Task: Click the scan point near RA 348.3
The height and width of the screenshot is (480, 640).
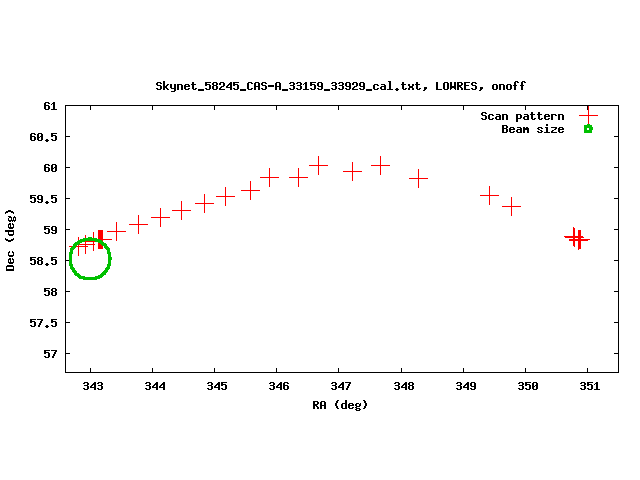Action: [418, 178]
